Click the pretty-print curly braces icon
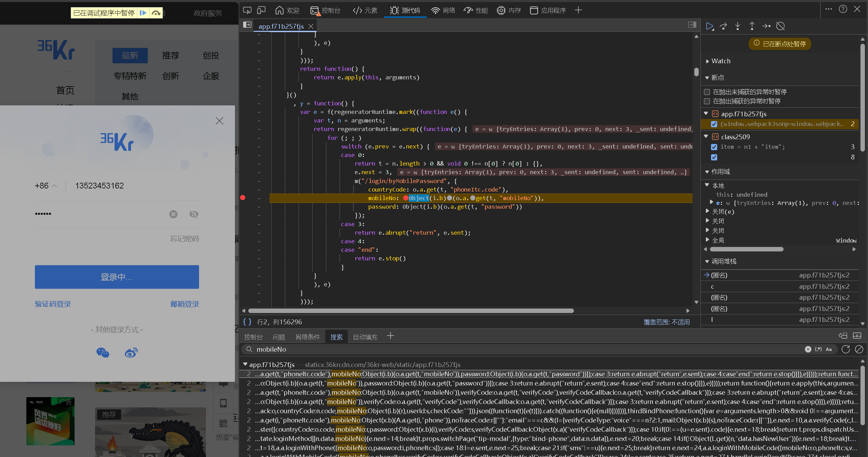 click(x=247, y=322)
